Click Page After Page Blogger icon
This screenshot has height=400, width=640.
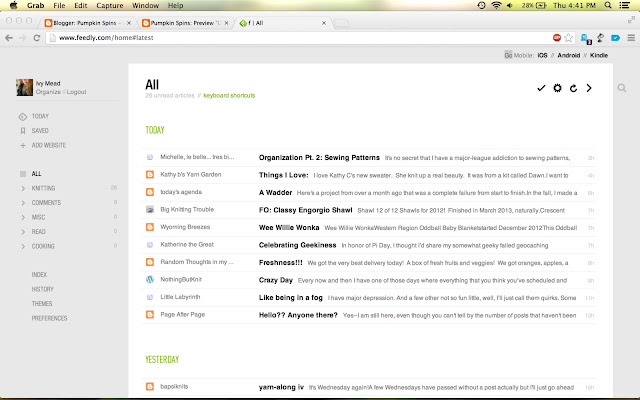[150, 315]
